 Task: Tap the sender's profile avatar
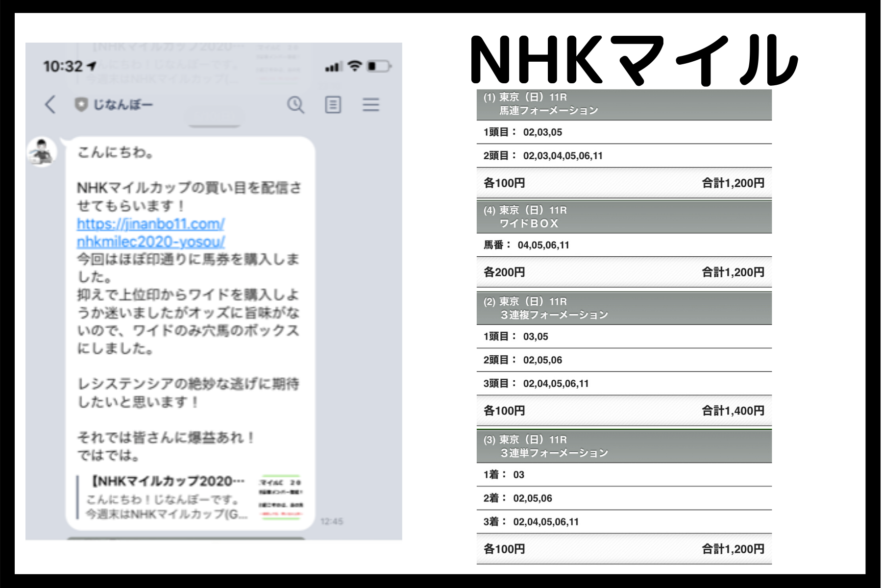(42, 152)
